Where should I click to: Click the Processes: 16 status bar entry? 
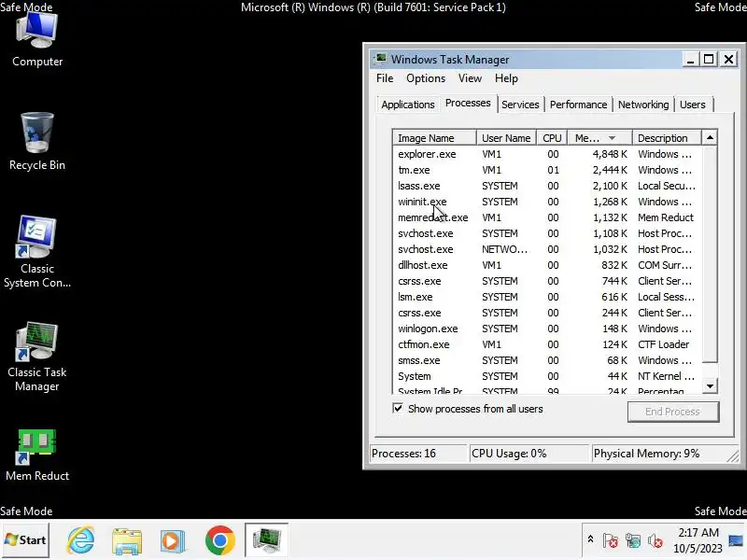[418, 454]
